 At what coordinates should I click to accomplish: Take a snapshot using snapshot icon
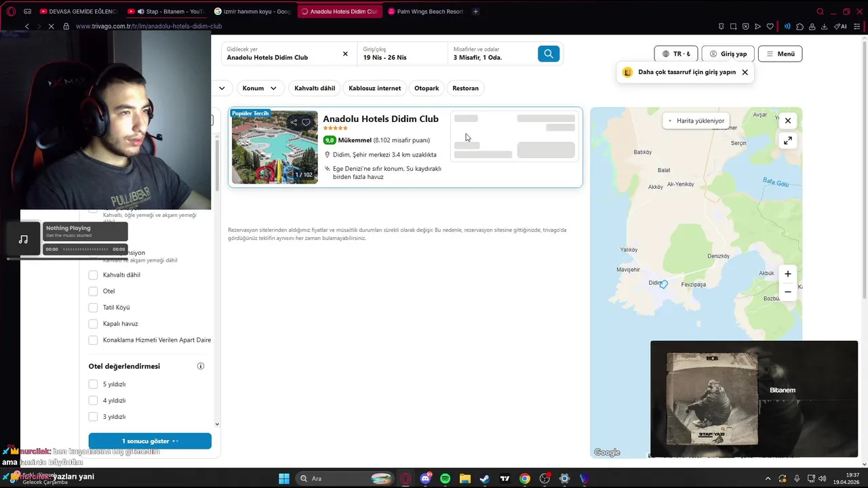(733, 26)
